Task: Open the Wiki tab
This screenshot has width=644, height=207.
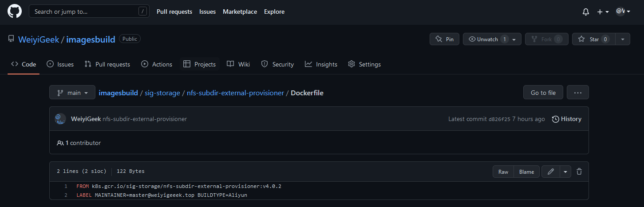Action: 238,64
